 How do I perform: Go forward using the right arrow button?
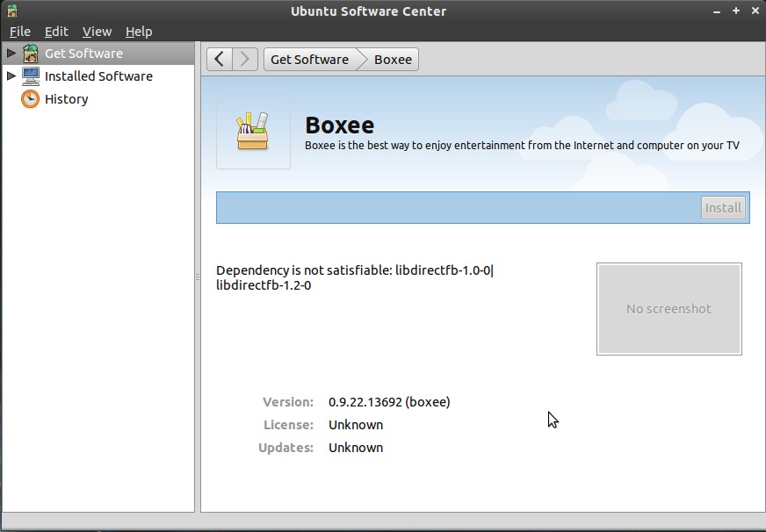point(245,59)
